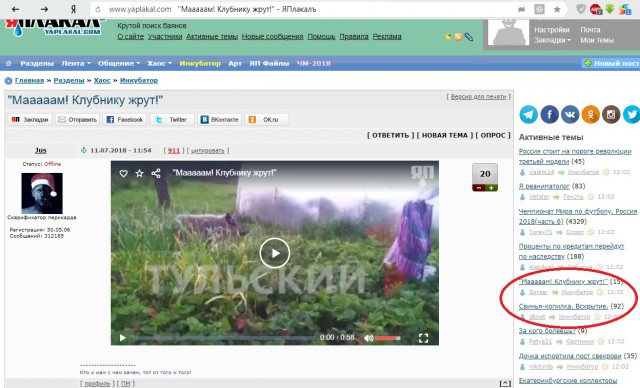Go back with the browser back arrow
The height and width of the screenshot is (388, 640).
point(16,9)
